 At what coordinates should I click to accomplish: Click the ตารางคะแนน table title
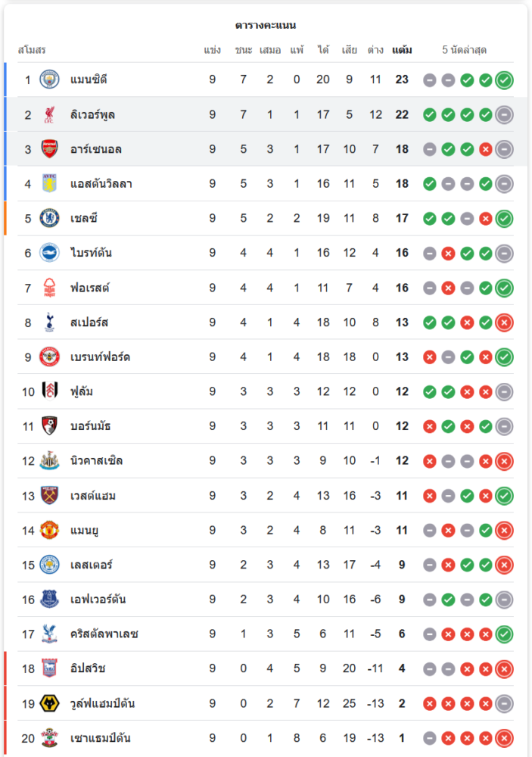[x=265, y=25]
